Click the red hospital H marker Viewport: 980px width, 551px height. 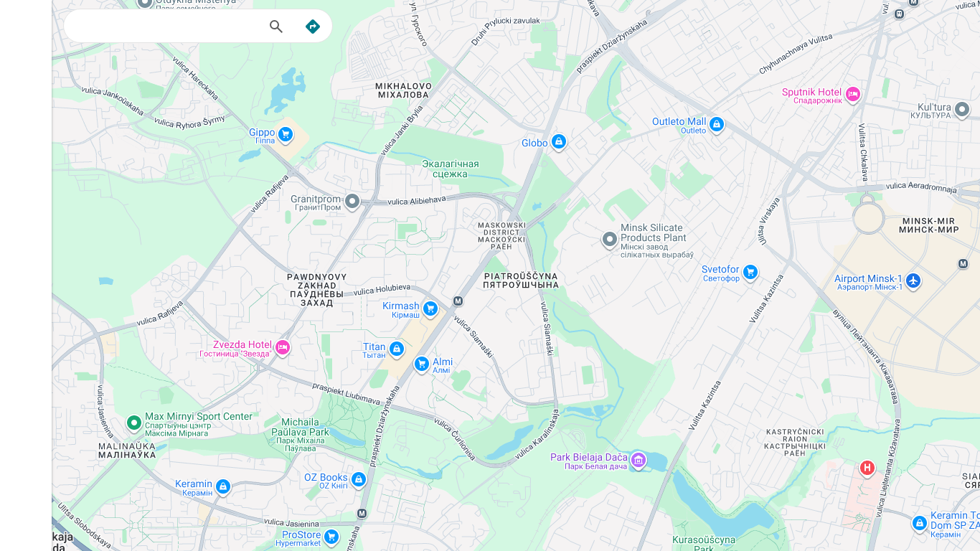click(x=867, y=468)
